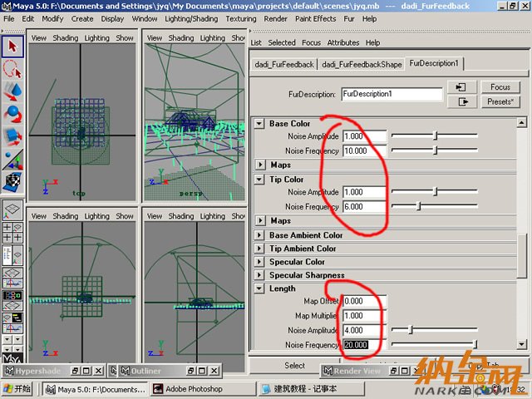This screenshot has width=532, height=399.
Task: Switch to Notepad window in taskbar
Action: tap(312, 389)
